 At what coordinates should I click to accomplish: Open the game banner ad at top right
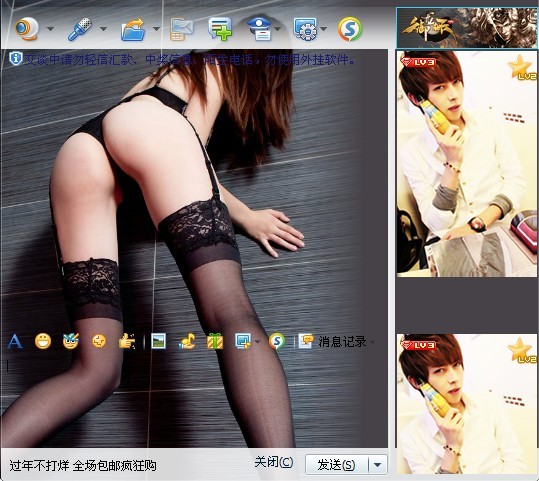pyautogui.click(x=466, y=28)
